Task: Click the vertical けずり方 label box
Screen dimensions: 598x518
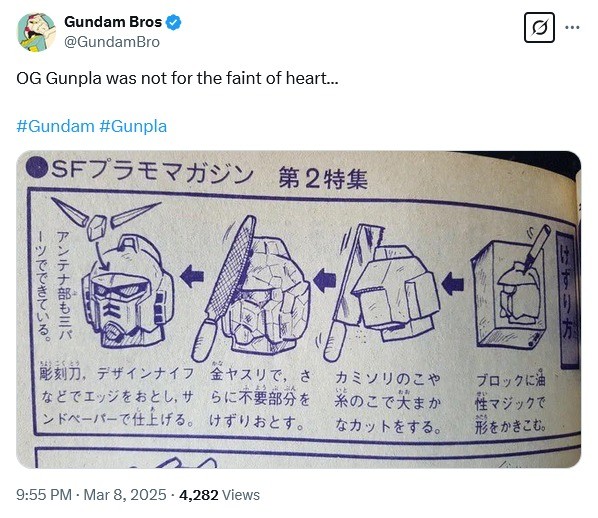Action: click(566, 299)
